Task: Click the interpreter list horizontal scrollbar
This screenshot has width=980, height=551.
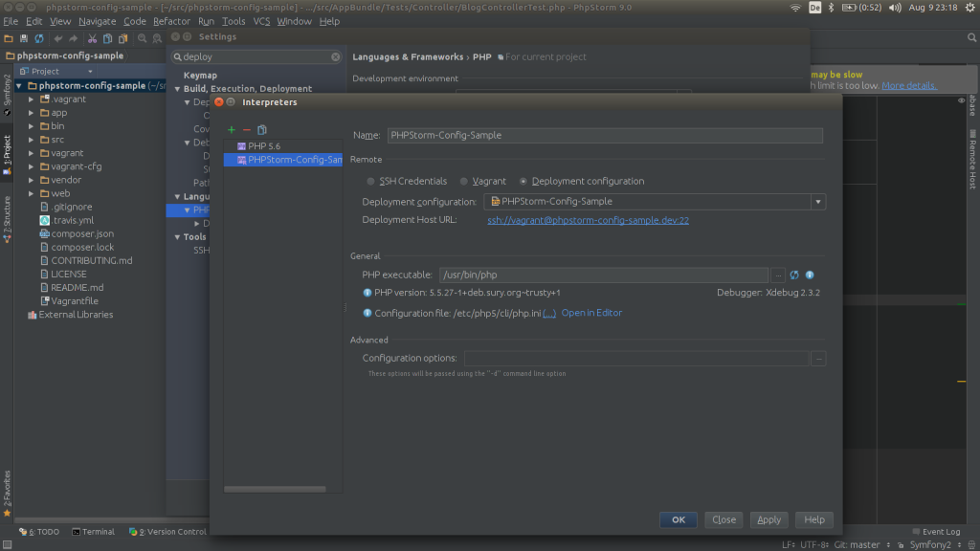Action: coord(275,489)
